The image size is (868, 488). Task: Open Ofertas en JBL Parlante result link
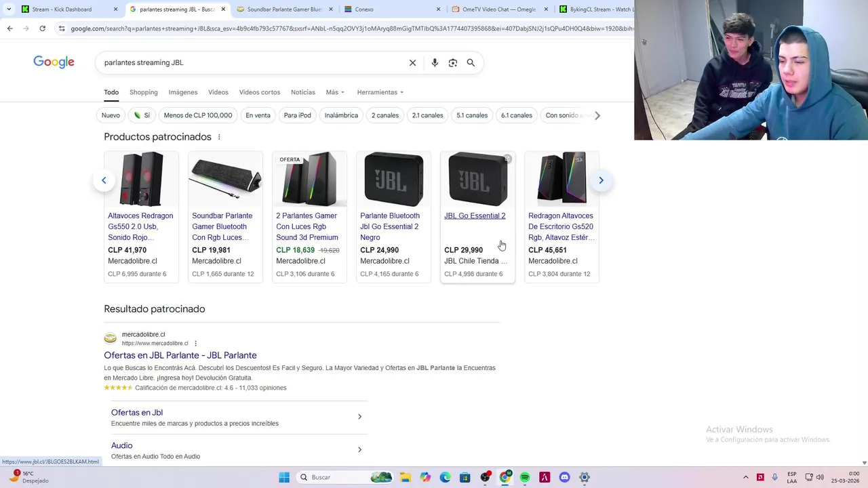point(180,355)
